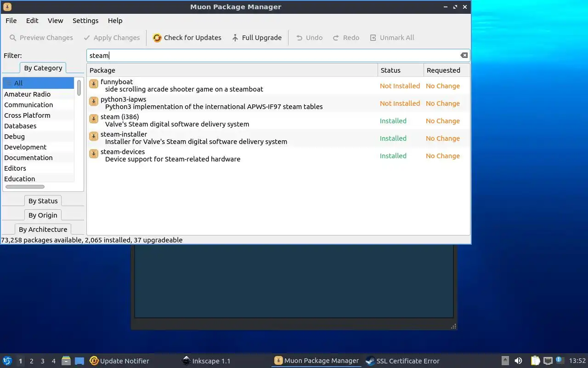Open the Lubuntu start menu
The height and width of the screenshot is (368, 588).
[7, 361]
